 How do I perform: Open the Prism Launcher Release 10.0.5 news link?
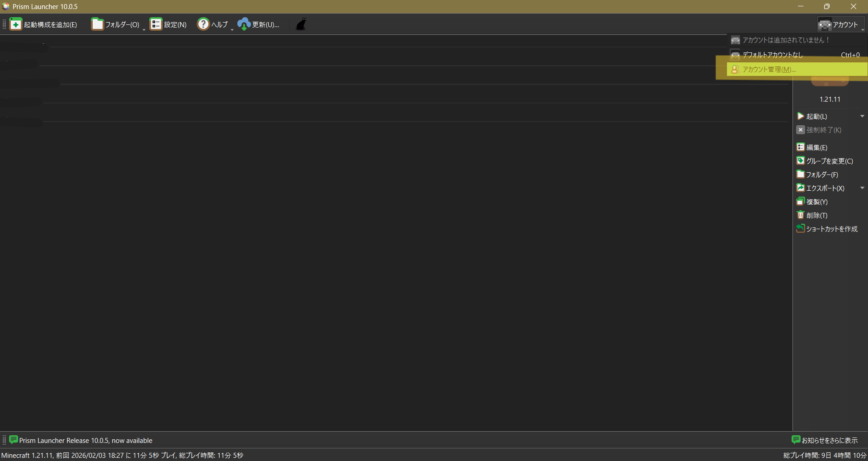85,441
